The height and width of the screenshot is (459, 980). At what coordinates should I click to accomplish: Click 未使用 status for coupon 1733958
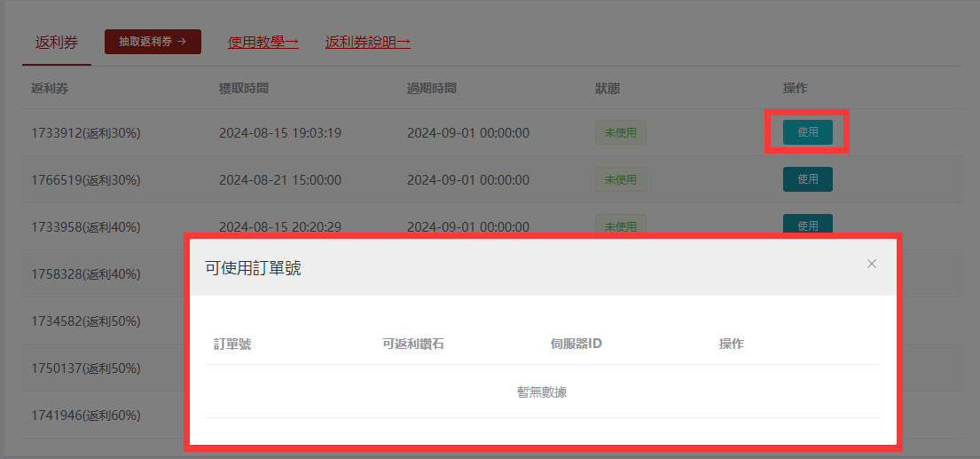click(621, 224)
